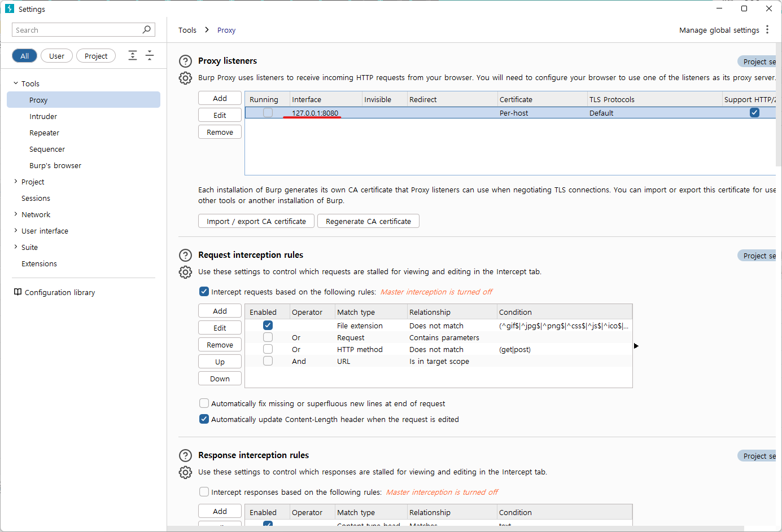Check Automatically fix missing or superfluous new lines

pos(204,403)
